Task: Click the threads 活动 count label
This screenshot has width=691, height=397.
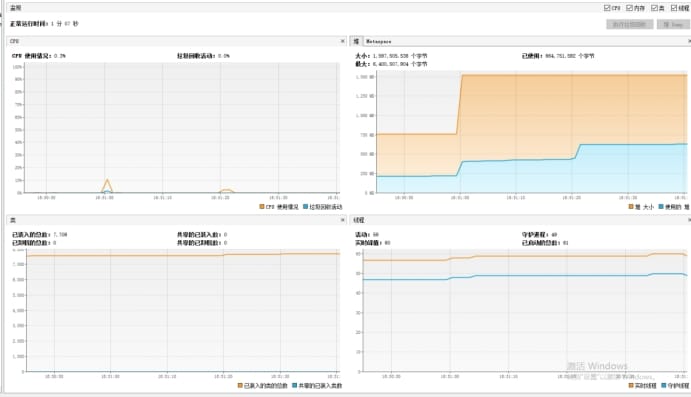Action: coord(367,234)
